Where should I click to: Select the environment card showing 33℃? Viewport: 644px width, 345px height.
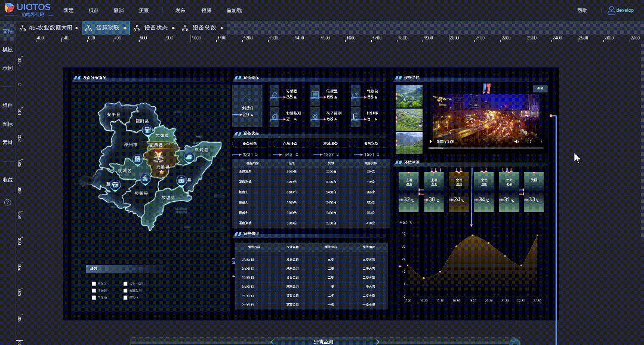(x=534, y=192)
